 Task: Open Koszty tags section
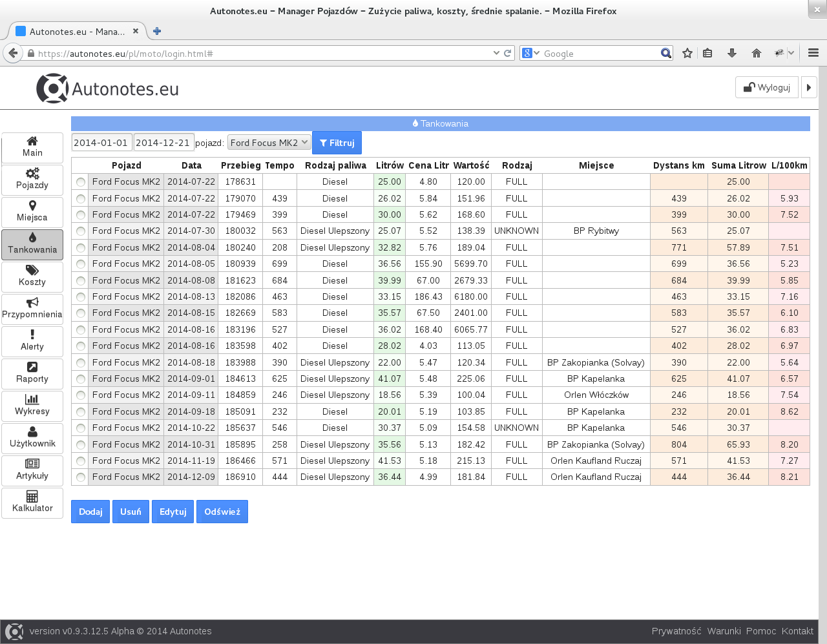click(32, 276)
